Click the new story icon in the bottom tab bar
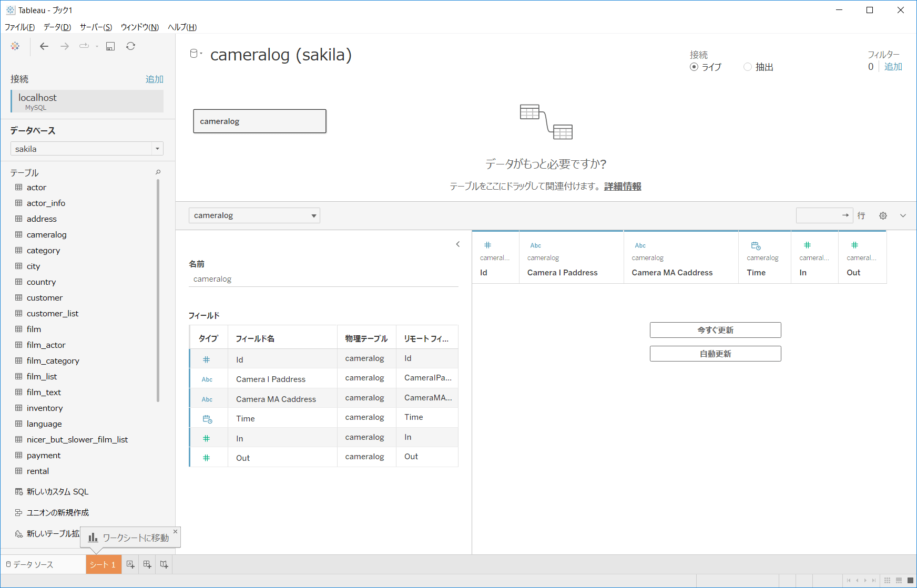Screen dimensions: 917x588 164,564
